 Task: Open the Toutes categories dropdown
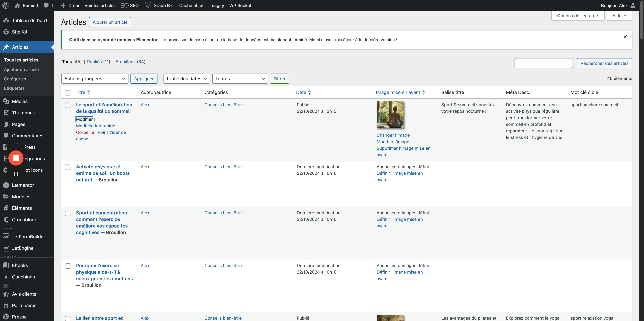point(240,79)
